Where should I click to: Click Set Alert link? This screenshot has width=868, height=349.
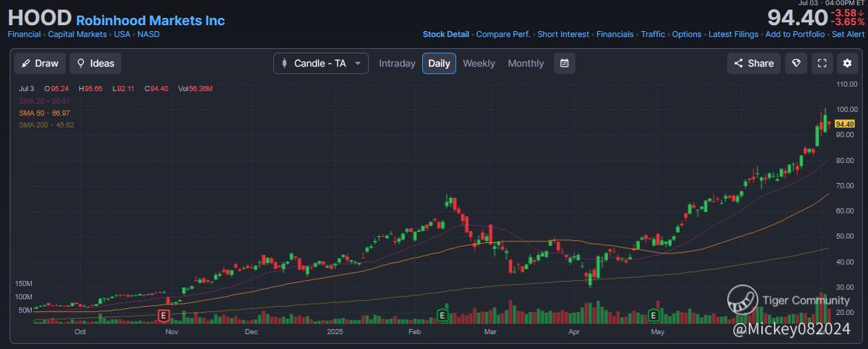848,34
